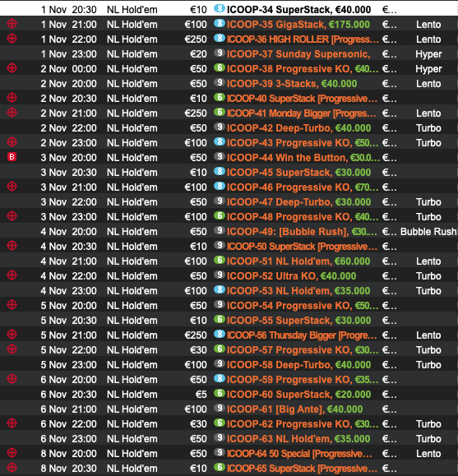Click the knockout target icon on the ICOOP-54 row
The height and width of the screenshot is (476, 458).
(x=12, y=305)
